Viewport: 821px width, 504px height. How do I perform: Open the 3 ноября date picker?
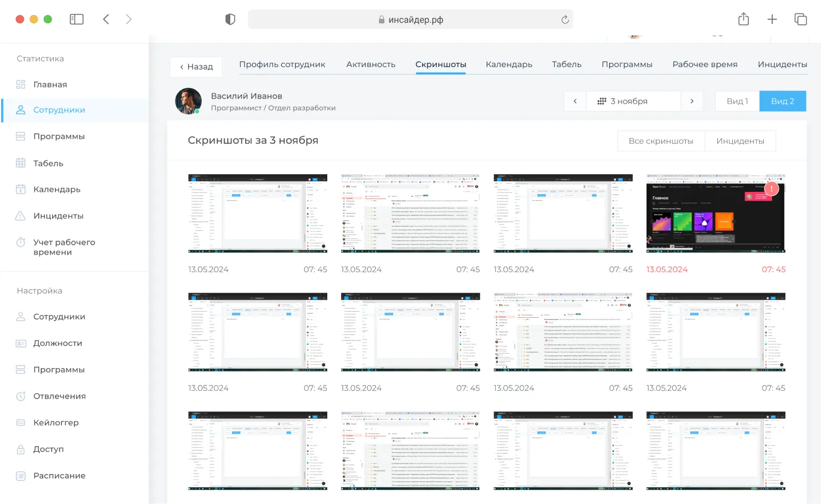pyautogui.click(x=633, y=101)
